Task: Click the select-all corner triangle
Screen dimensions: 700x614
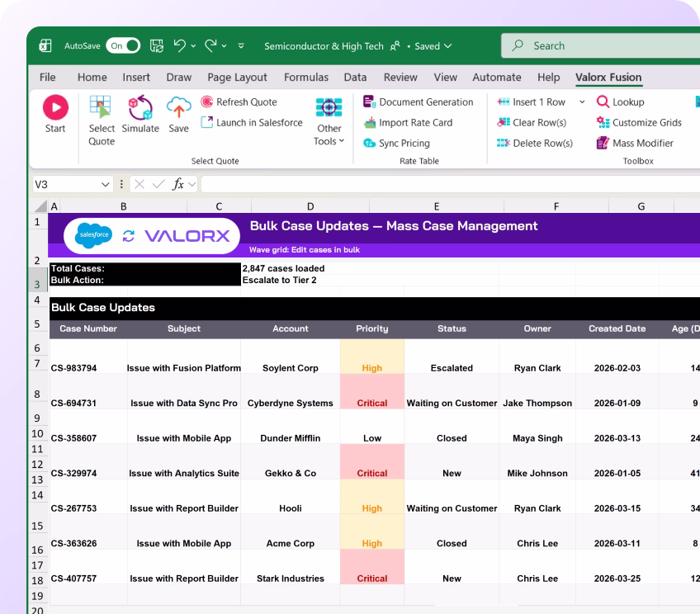Action: click(x=40, y=205)
